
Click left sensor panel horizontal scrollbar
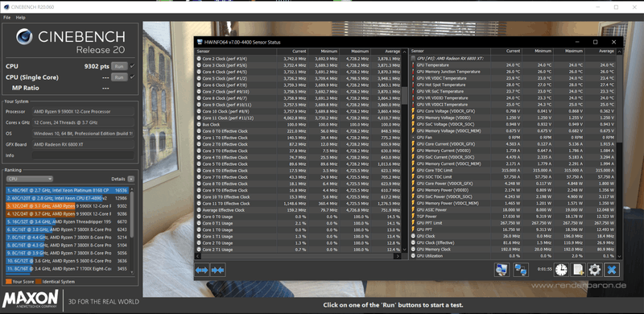coord(298,256)
